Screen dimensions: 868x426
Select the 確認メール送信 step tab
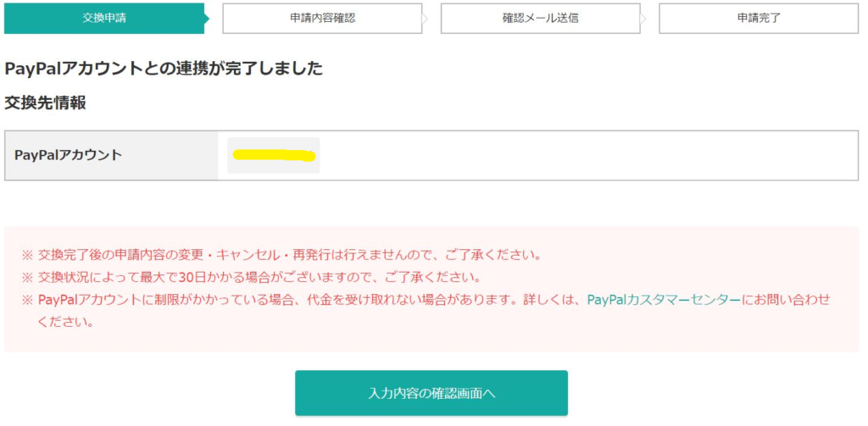(x=540, y=19)
